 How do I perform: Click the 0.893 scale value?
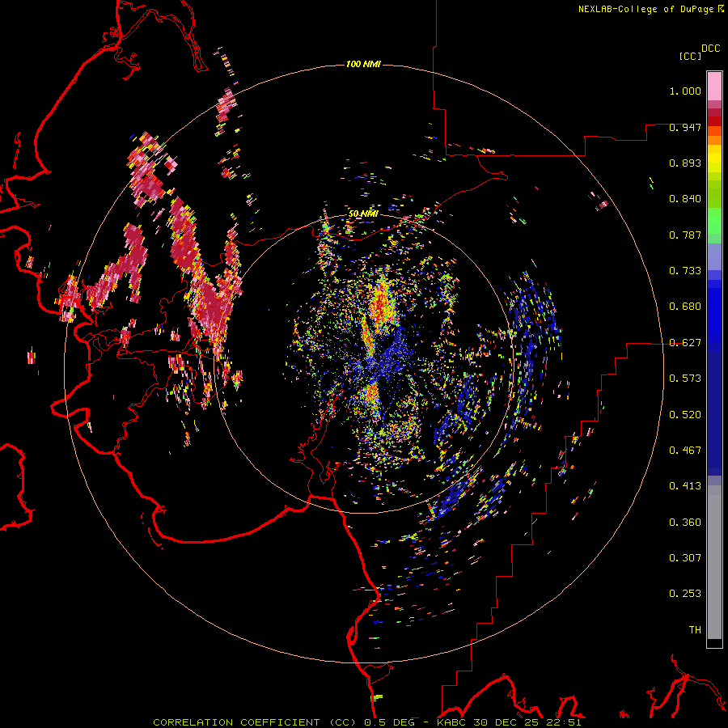click(685, 163)
